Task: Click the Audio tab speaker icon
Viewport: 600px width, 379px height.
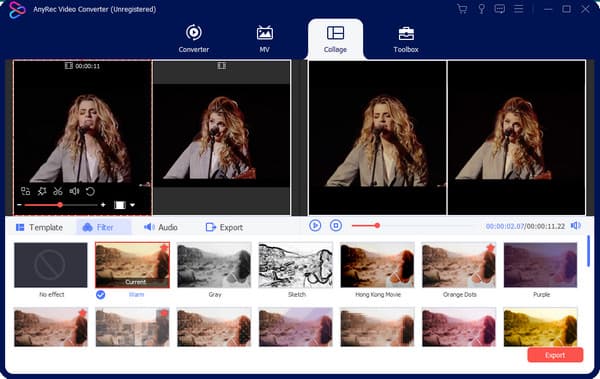Action: [x=149, y=227]
